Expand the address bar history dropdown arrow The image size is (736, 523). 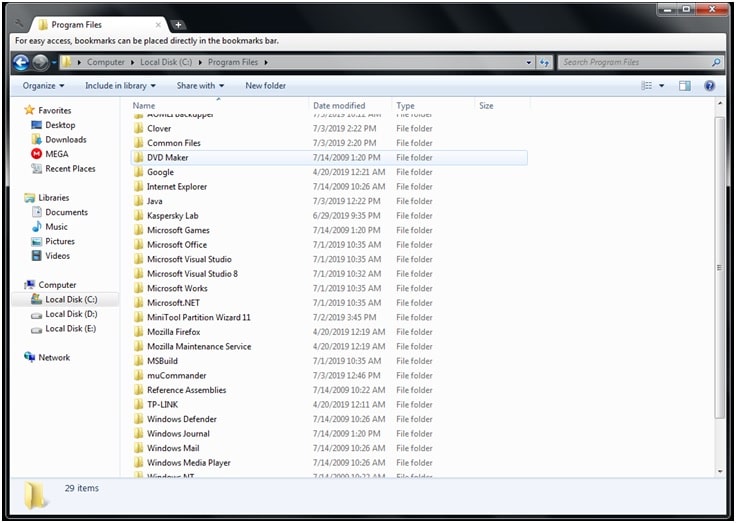pyautogui.click(x=529, y=62)
